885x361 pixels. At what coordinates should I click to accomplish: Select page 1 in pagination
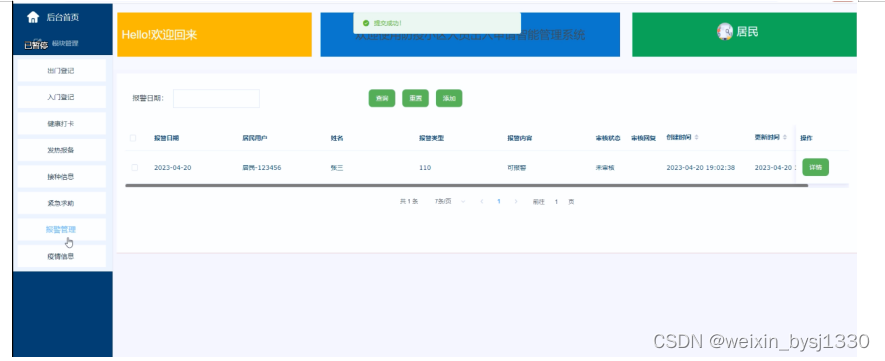click(x=498, y=201)
